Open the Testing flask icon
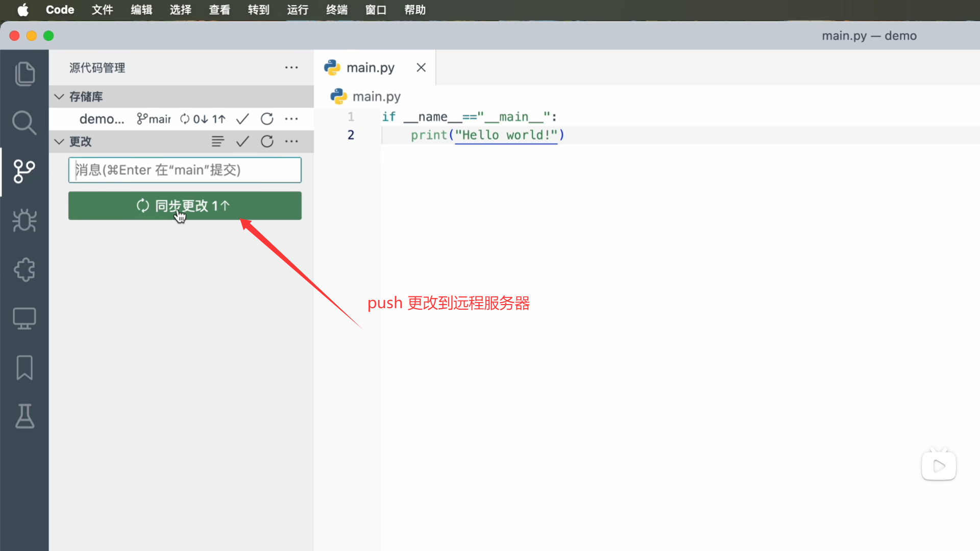The image size is (980, 551). tap(24, 417)
